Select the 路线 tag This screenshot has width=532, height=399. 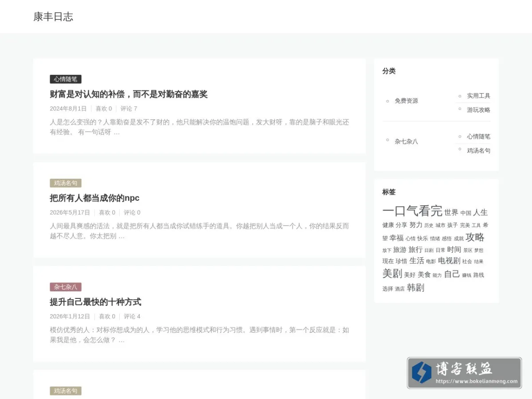click(x=479, y=275)
